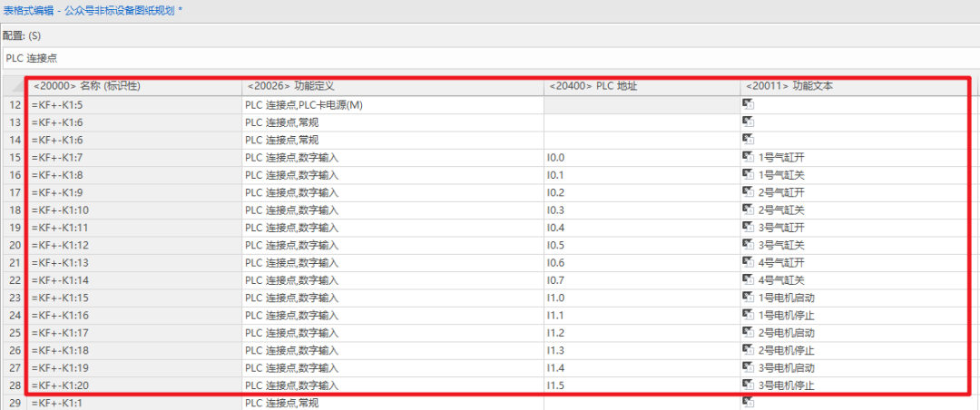980x410 pixels.
Task: Click the PLC 连接点,数字输入 cell in row 15
Action: coord(393,158)
